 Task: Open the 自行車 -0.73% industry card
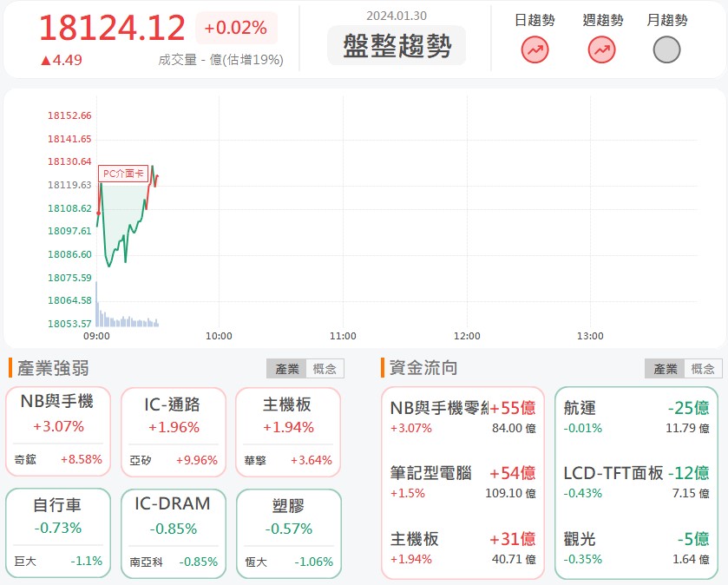[x=58, y=533]
